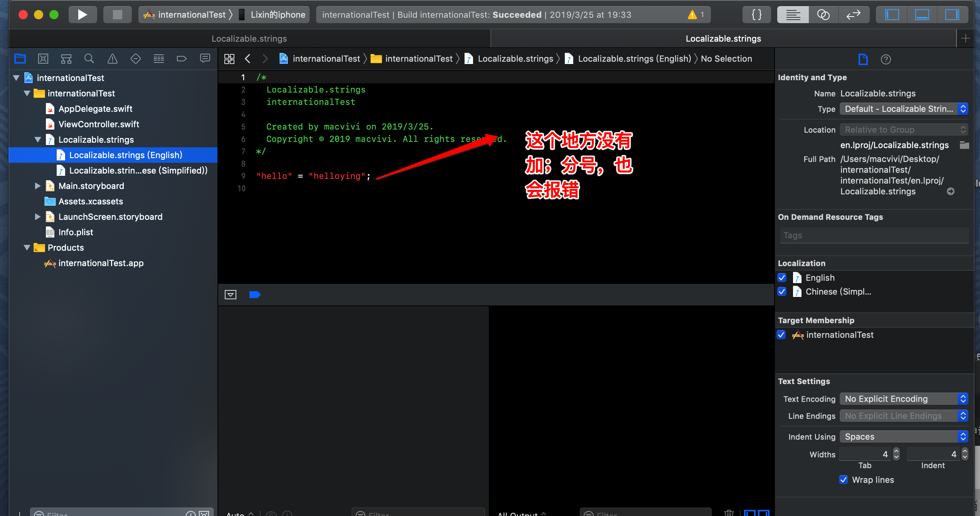This screenshot has height=516, width=980.
Task: Switch to the right Localizable.strings tab
Action: point(723,38)
